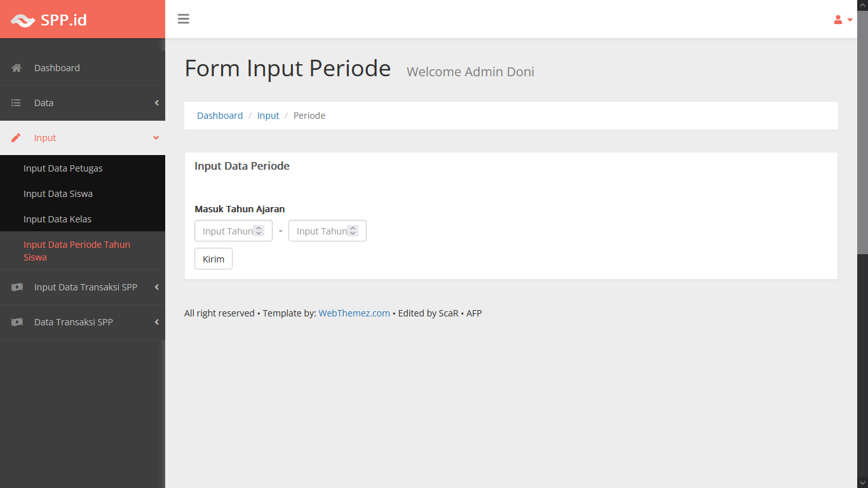
Task: Expand Input Data Transaksi SPP chevron
Action: click(x=156, y=287)
